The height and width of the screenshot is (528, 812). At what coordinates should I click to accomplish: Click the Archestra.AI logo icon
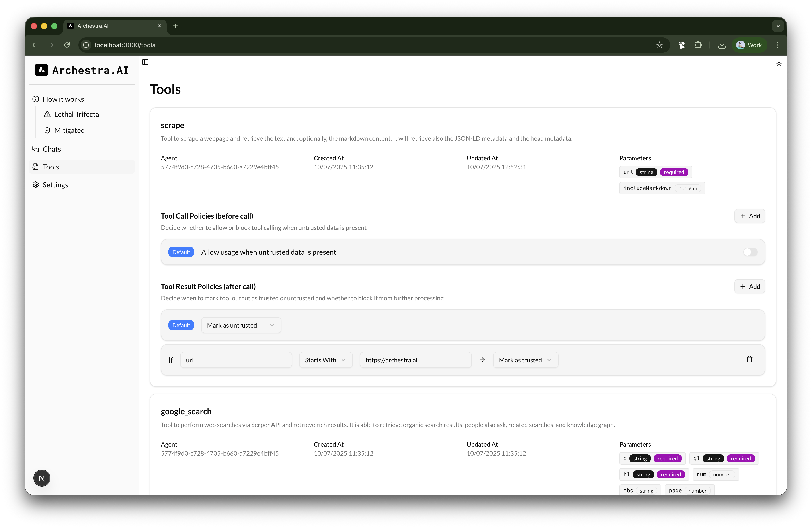[41, 70]
